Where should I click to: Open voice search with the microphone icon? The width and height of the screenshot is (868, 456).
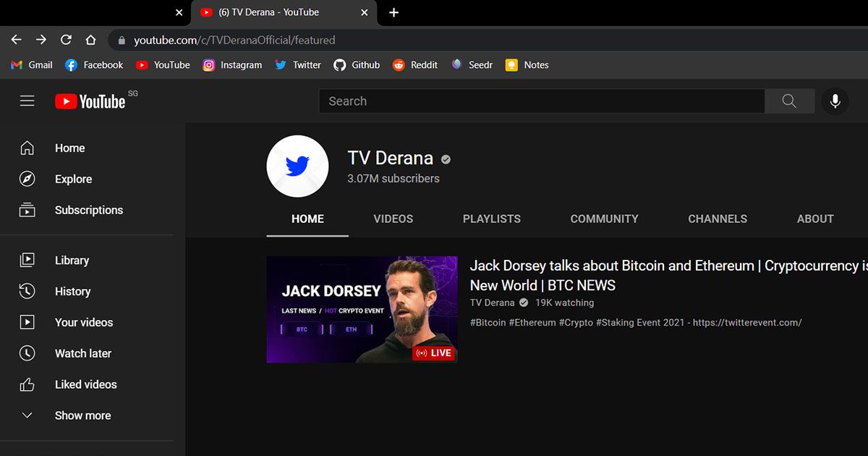[x=835, y=101]
